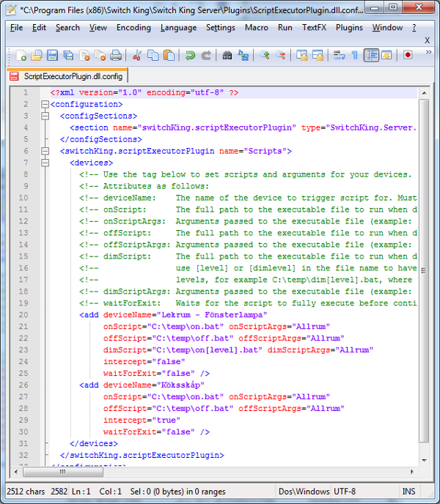Click the <configSections> opening tag
This screenshot has width=440, height=504.
click(98, 116)
